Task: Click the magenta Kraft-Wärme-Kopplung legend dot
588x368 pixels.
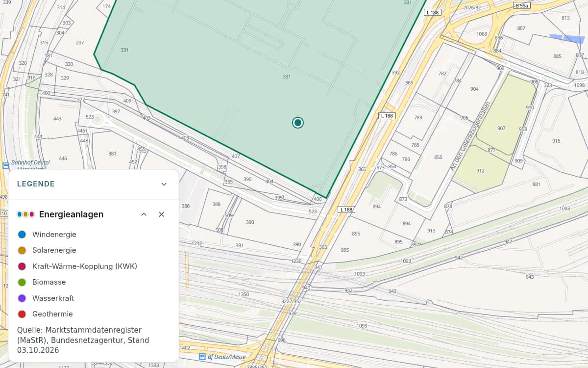Action: coord(22,266)
